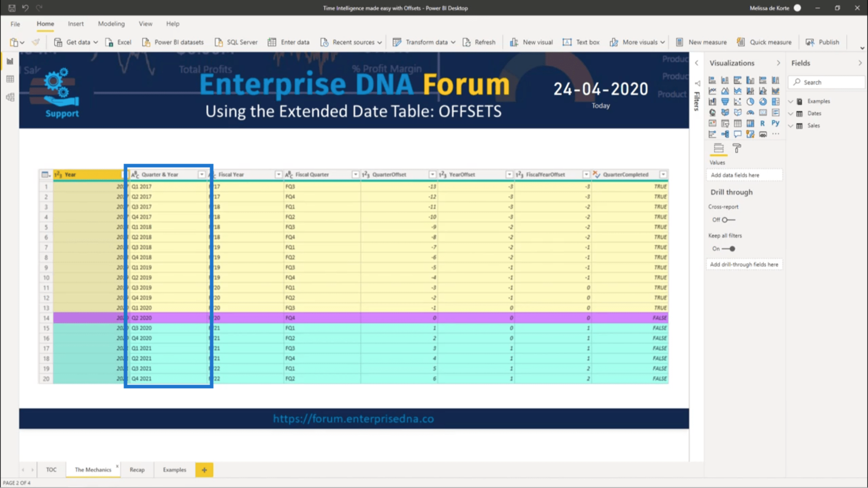Select the Pie chart visual
The height and width of the screenshot is (488, 868).
click(750, 102)
